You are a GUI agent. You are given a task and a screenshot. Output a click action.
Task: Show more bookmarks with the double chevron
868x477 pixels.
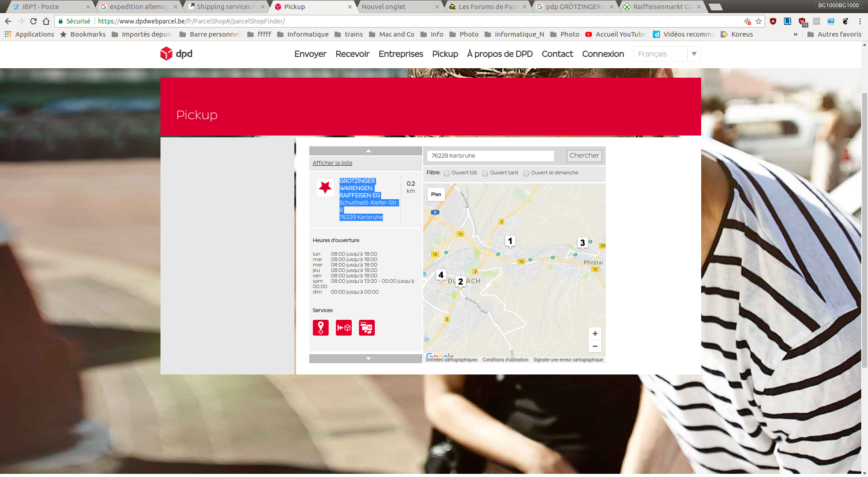[x=796, y=34]
